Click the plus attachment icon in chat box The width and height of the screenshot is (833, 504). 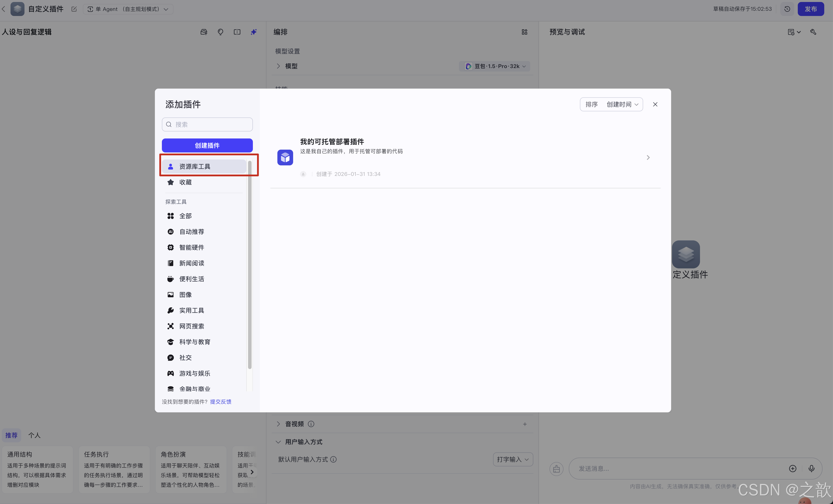point(793,468)
